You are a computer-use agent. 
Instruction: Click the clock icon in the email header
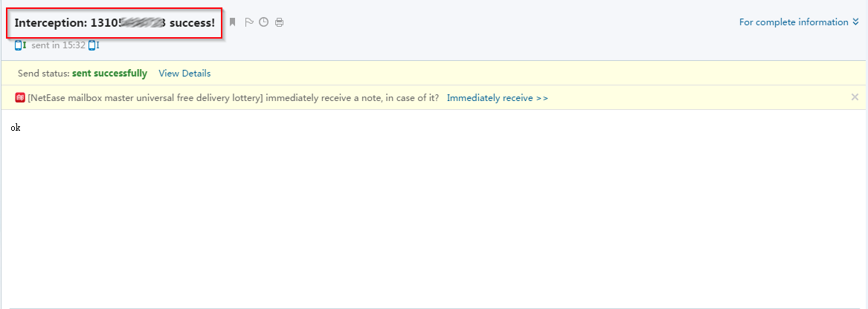(x=263, y=22)
